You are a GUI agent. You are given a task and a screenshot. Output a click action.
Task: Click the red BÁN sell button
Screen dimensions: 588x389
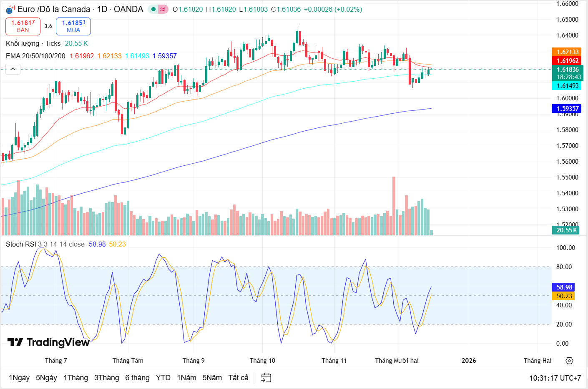click(23, 26)
